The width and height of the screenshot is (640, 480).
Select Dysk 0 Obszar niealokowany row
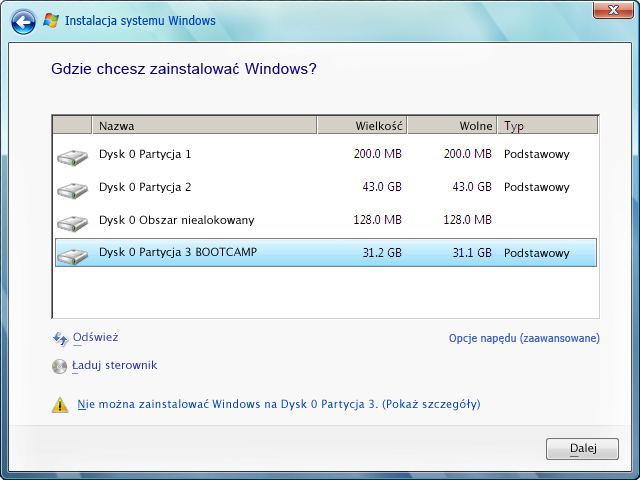point(326,220)
